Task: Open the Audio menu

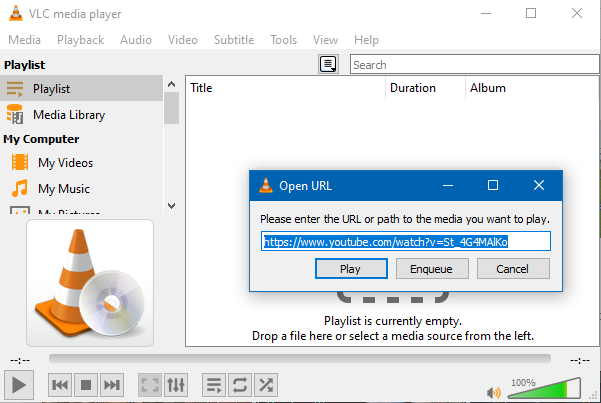Action: (136, 40)
